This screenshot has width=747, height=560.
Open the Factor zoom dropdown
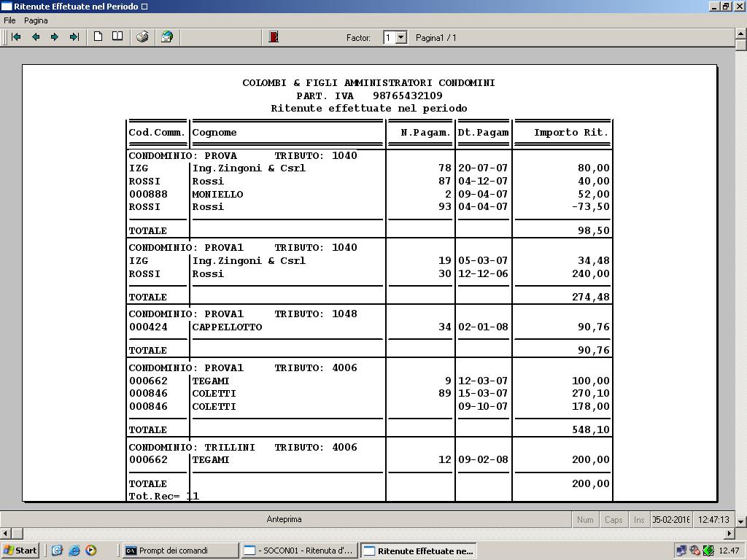pyautogui.click(x=401, y=37)
